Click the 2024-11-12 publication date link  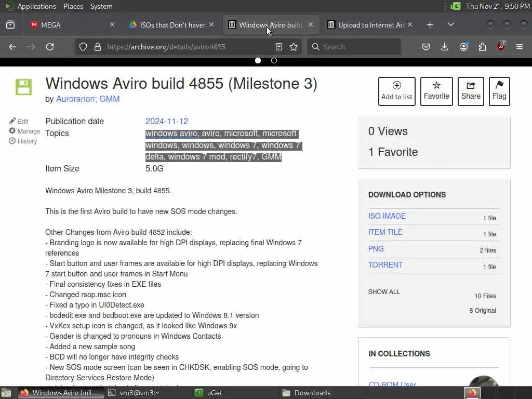coord(167,121)
